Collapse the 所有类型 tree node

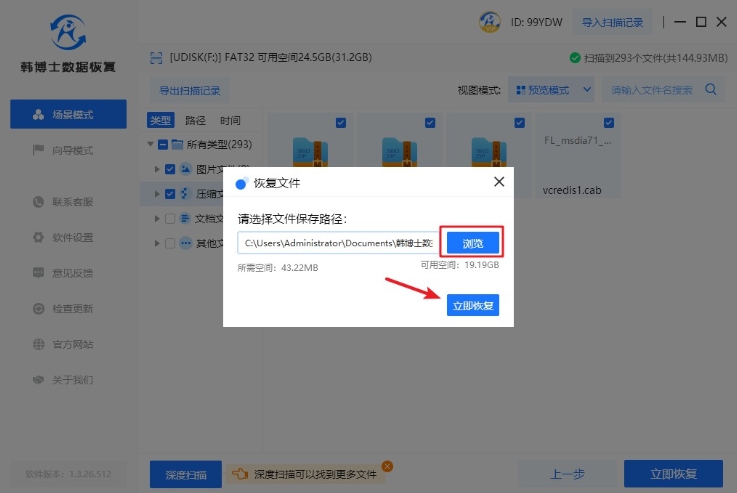coord(150,145)
